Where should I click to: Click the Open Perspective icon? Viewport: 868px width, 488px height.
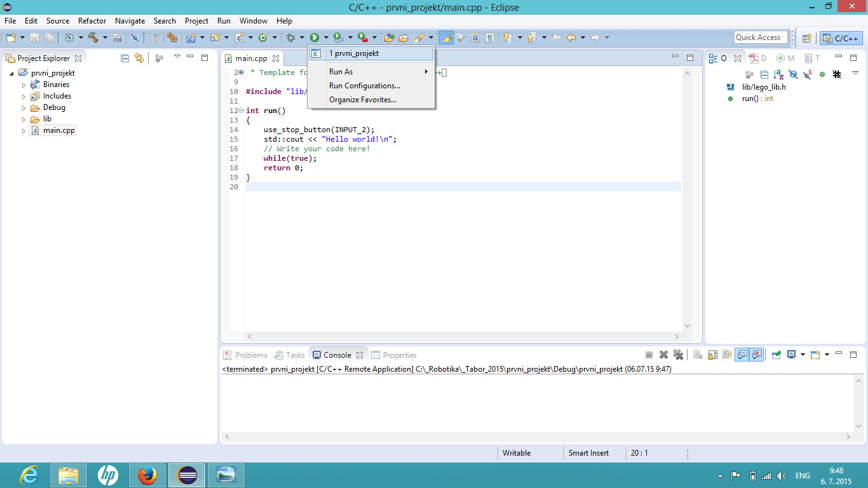[x=806, y=38]
